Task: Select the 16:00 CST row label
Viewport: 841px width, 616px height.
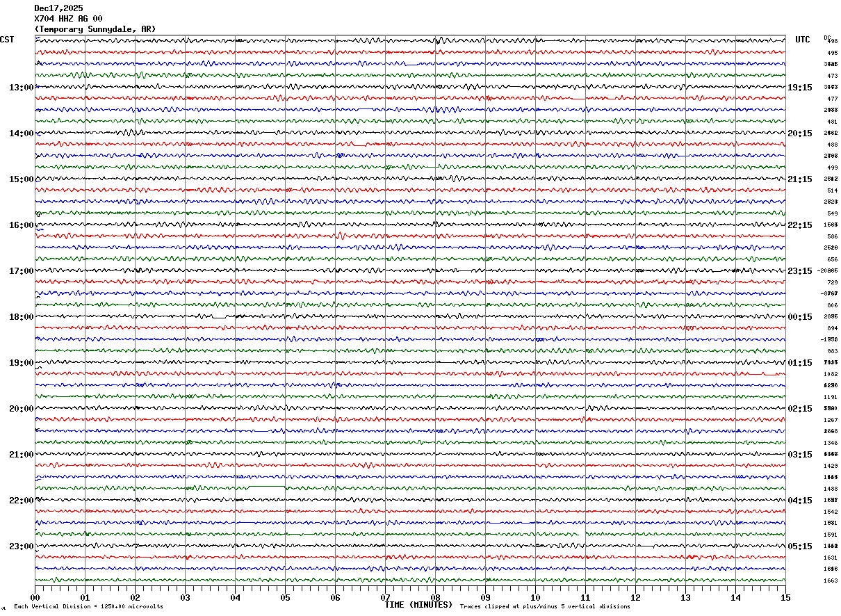Action: (x=21, y=225)
